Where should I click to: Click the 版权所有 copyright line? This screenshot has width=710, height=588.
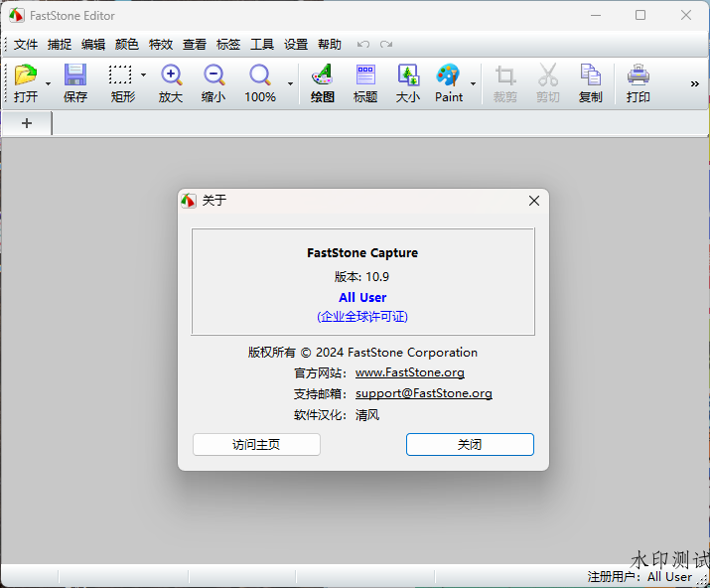(x=362, y=353)
